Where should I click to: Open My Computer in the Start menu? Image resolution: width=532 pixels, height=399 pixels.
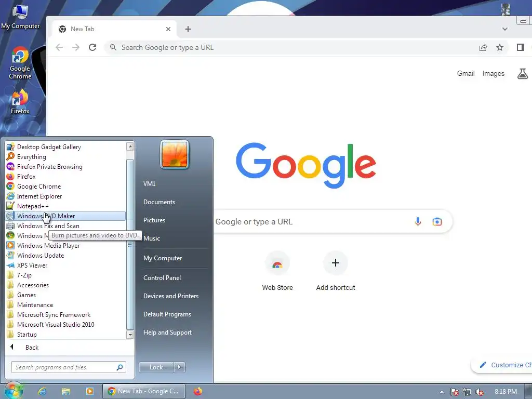(x=163, y=258)
